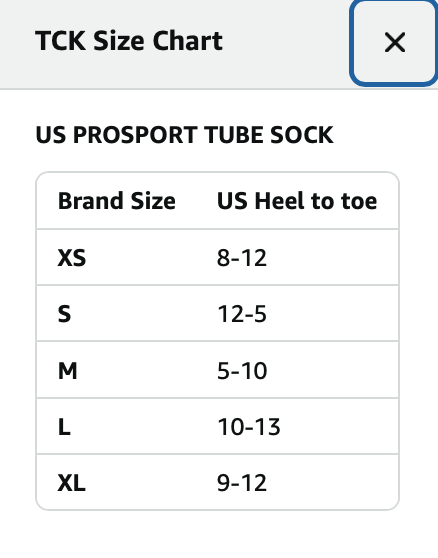
Task: Click the 5-10 heel to toe value
Action: (x=242, y=370)
